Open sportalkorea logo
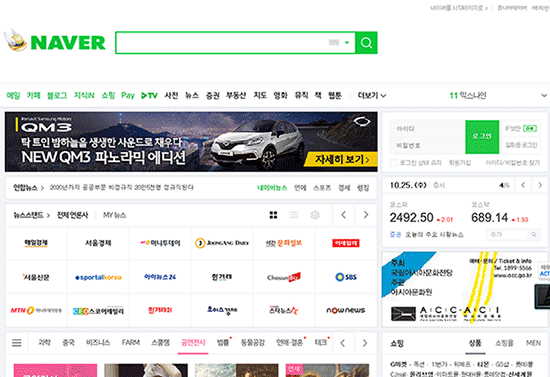 tap(98, 277)
